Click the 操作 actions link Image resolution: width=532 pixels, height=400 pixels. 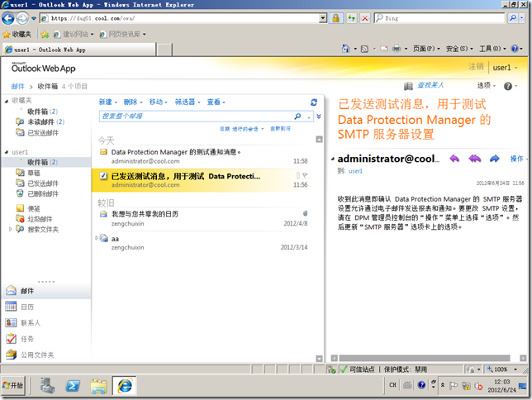[517, 159]
